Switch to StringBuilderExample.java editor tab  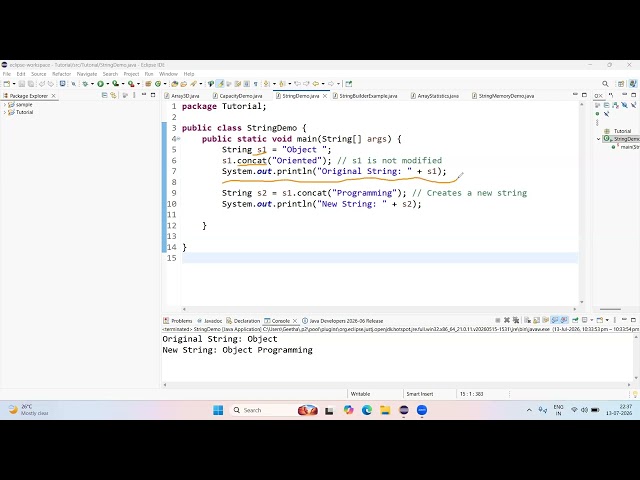pos(365,96)
